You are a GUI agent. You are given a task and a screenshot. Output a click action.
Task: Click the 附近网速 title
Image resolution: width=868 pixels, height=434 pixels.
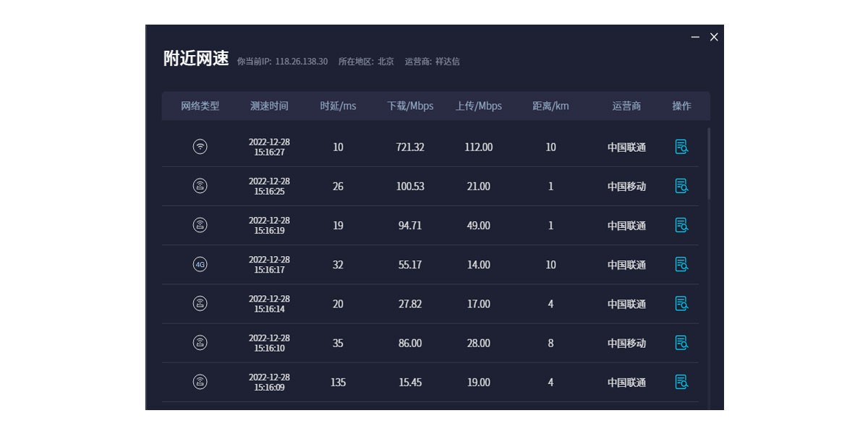(x=196, y=59)
